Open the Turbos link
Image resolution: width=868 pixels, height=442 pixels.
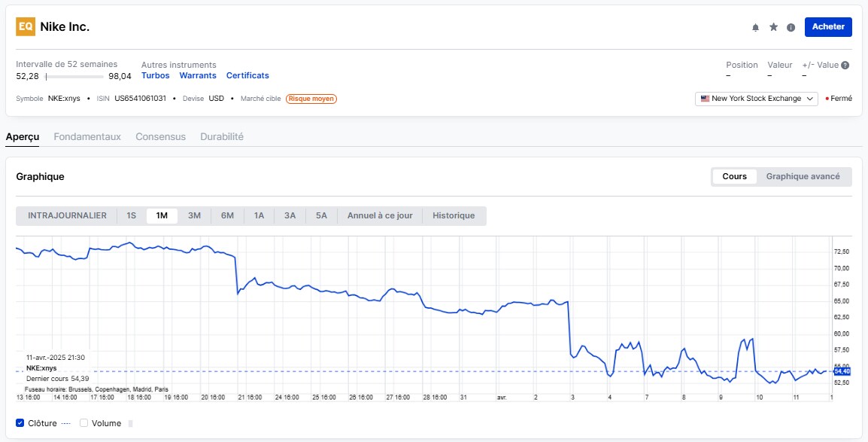pyautogui.click(x=156, y=75)
